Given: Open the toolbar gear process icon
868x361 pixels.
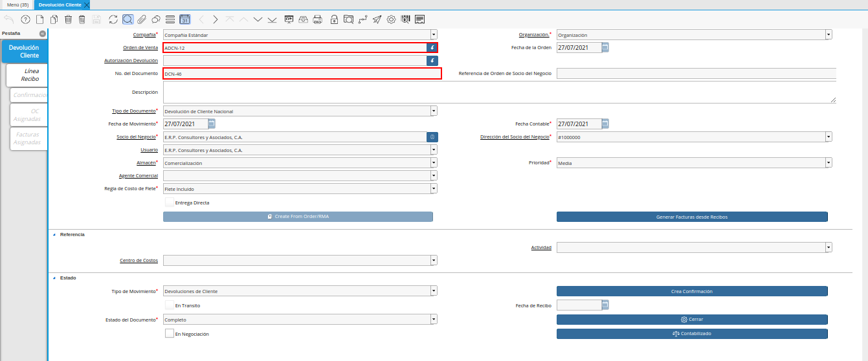Looking at the screenshot, I should [391, 19].
